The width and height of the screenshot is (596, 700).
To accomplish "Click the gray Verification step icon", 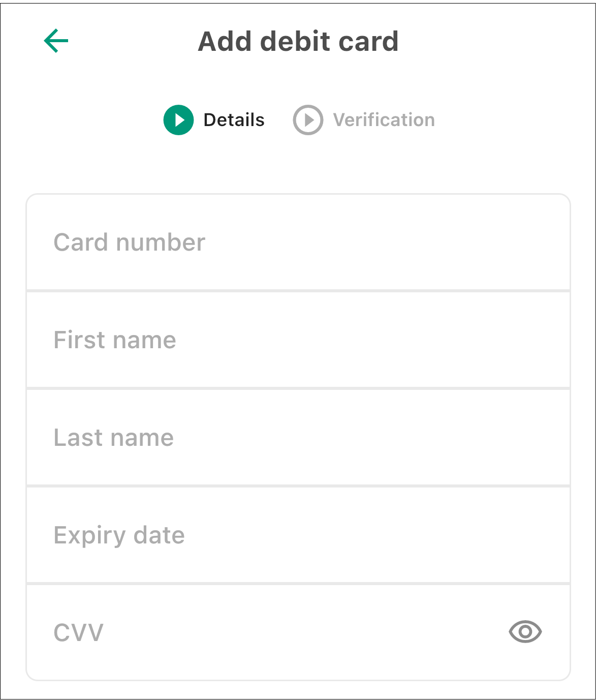I will 308,120.
